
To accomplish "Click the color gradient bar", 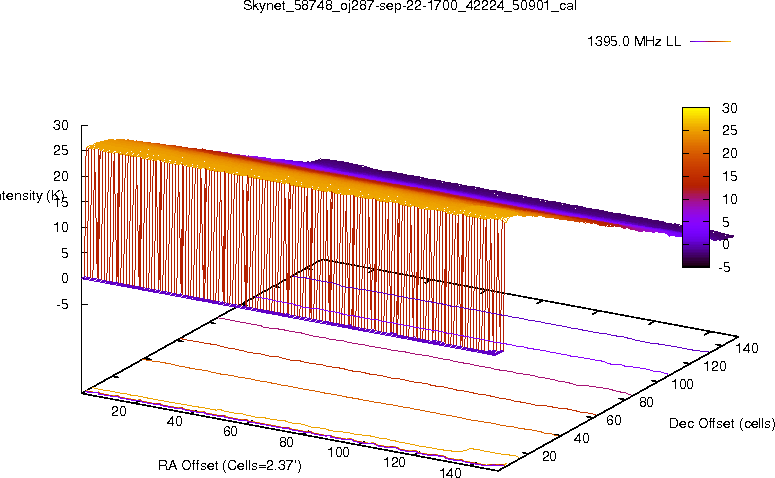I will (695, 187).
